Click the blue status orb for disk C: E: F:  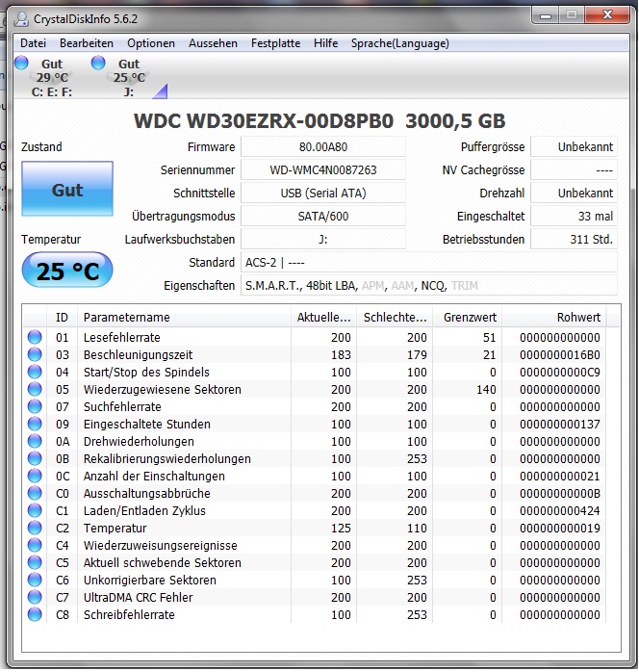21,63
